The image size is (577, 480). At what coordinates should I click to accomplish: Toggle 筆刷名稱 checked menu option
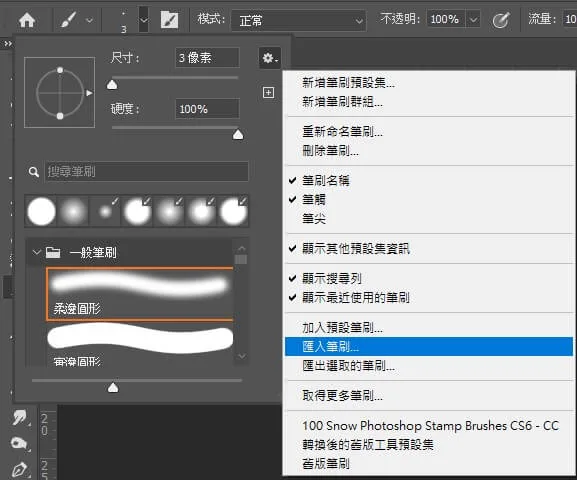coord(429,181)
